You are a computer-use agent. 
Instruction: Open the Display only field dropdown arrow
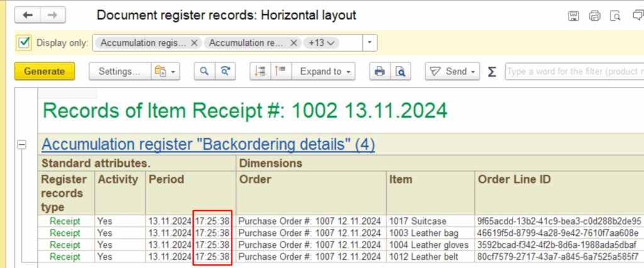[x=370, y=43]
